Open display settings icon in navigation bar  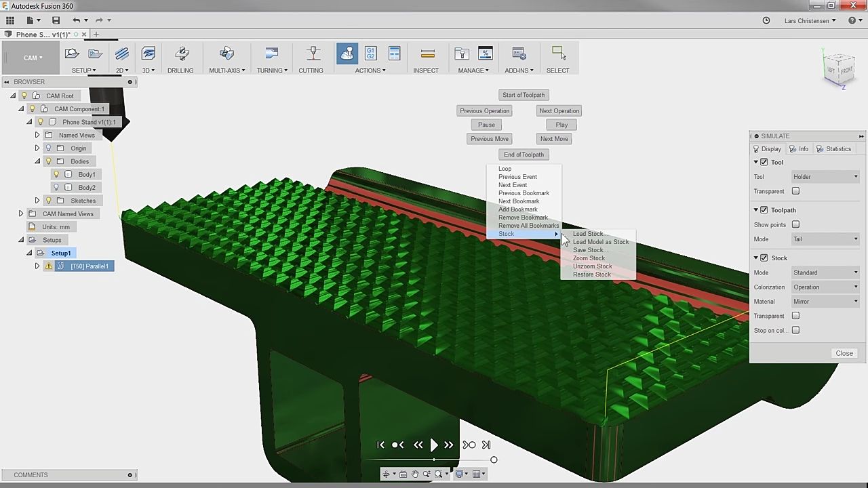(460, 474)
